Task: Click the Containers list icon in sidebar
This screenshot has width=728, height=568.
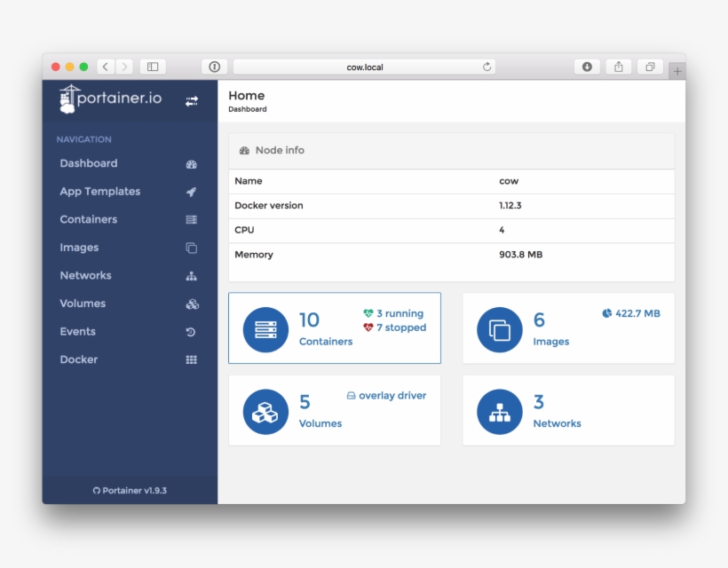Action: click(191, 219)
